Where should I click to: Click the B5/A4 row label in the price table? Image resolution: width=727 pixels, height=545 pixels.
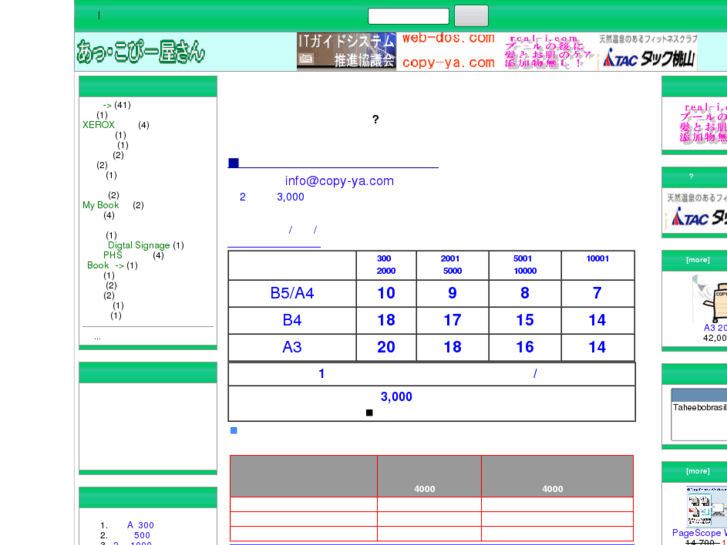point(292,294)
